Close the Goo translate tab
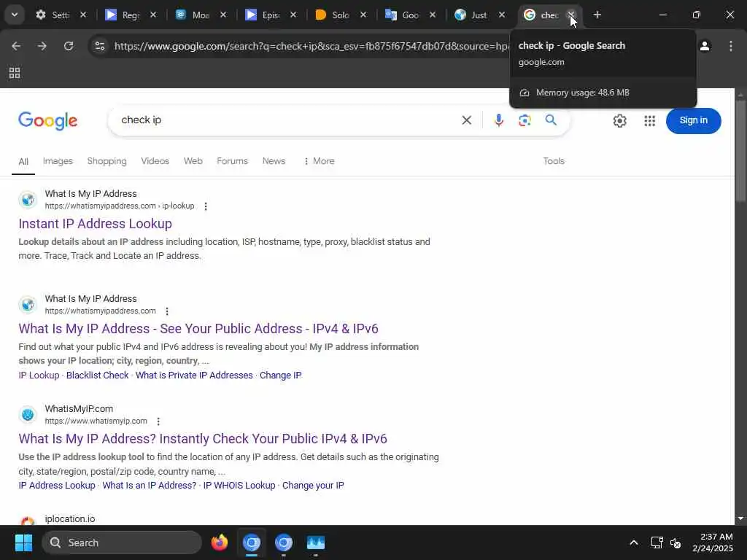The height and width of the screenshot is (560, 747). coord(432,15)
